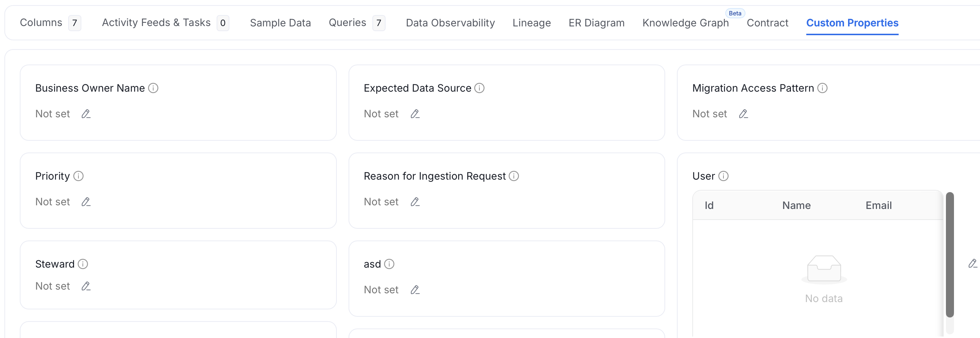
Task: Edit the asd property value
Action: tap(415, 290)
